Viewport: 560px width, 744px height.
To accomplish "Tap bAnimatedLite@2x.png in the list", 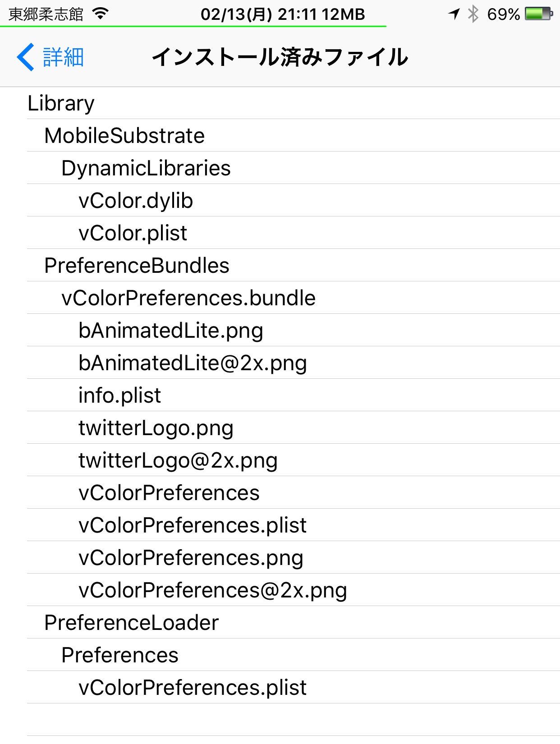I will [294, 363].
